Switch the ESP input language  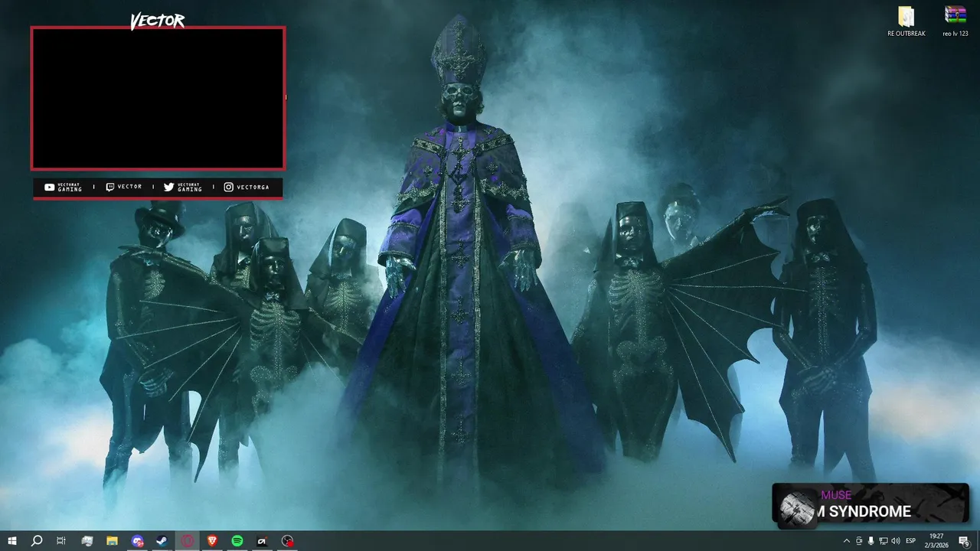[x=911, y=541]
